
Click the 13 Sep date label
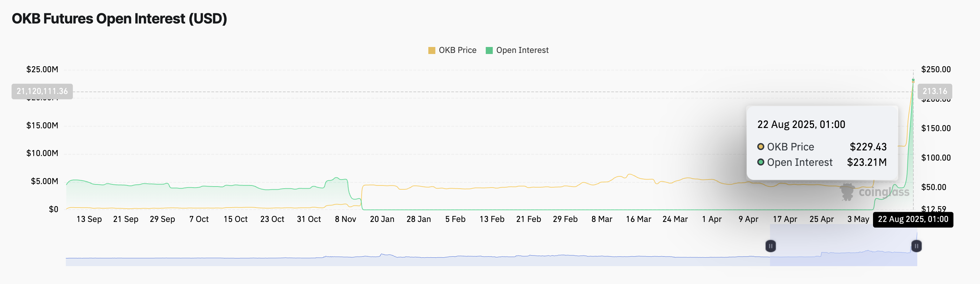pos(89,219)
